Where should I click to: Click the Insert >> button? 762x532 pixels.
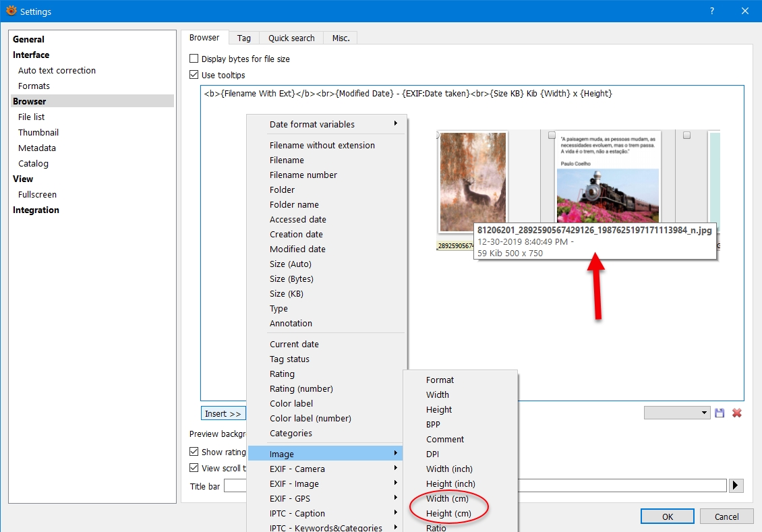[x=223, y=413]
